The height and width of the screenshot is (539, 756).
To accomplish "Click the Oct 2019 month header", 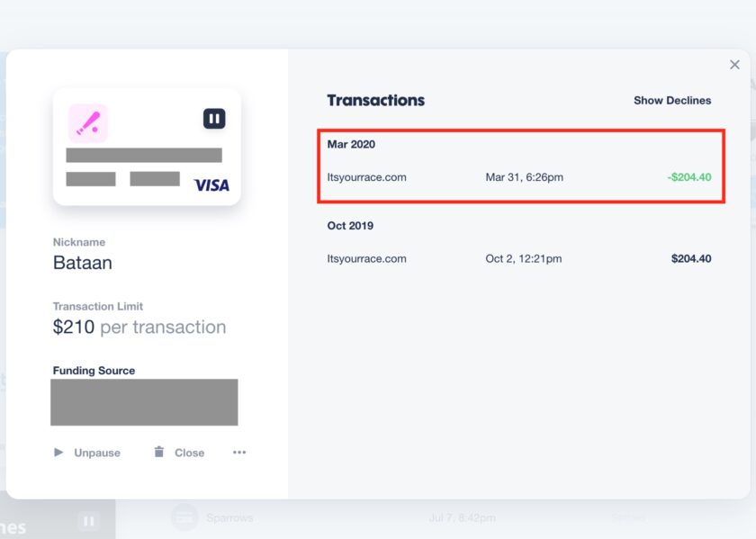I will tap(350, 226).
